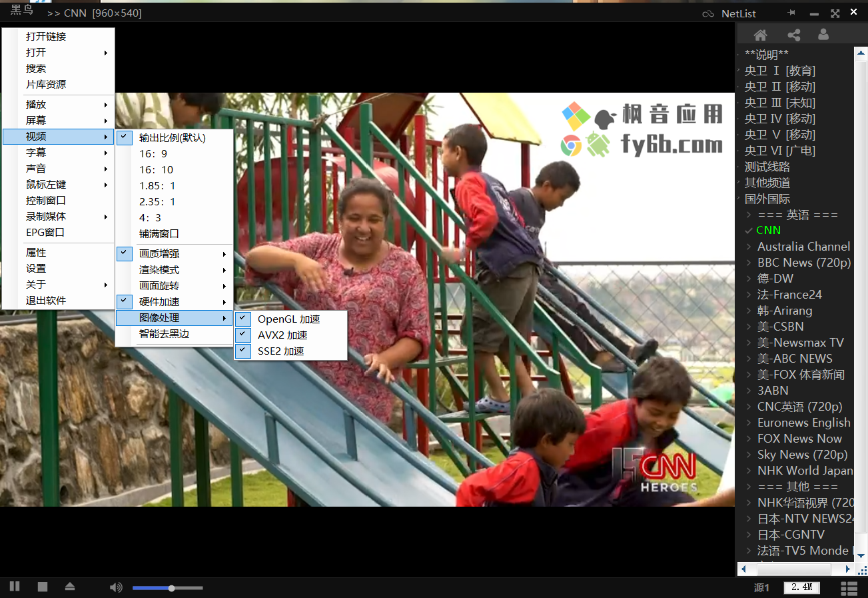868x598 pixels.
Task: Select the 2.35:1 aspect ratio
Action: [174, 202]
